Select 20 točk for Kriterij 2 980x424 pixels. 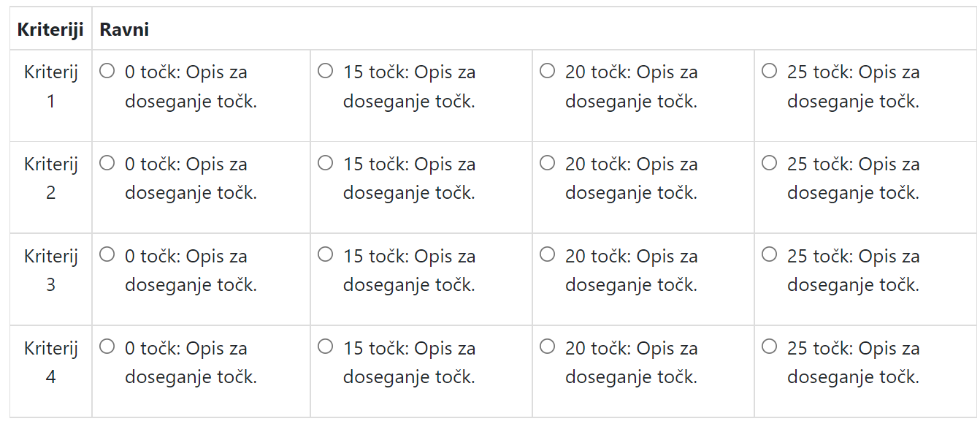point(548,162)
